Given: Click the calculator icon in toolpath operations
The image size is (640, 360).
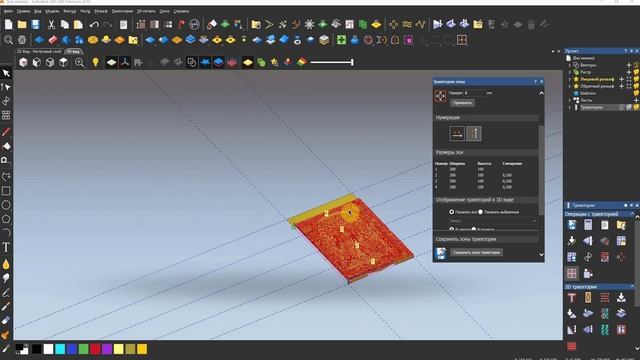Looking at the screenshot, I should pyautogui.click(x=588, y=224).
